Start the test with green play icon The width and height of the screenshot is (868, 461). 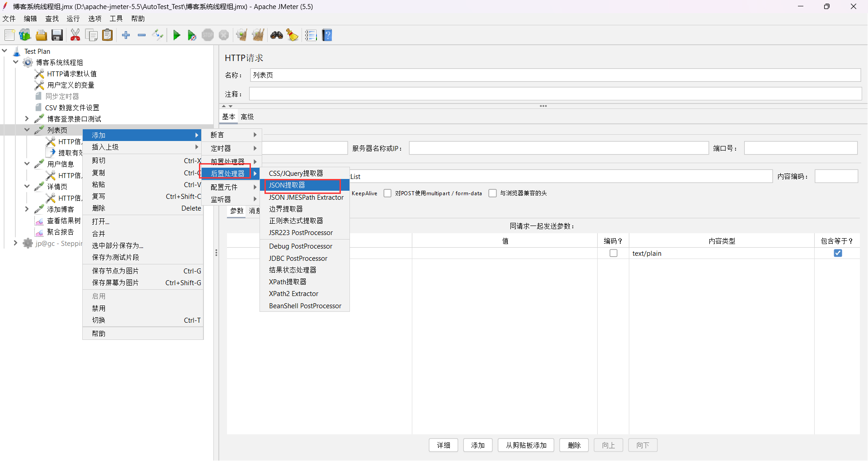177,35
